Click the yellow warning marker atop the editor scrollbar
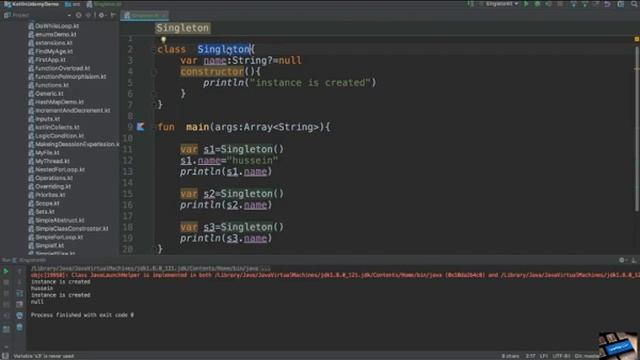640x360 pixels. click(x=636, y=39)
